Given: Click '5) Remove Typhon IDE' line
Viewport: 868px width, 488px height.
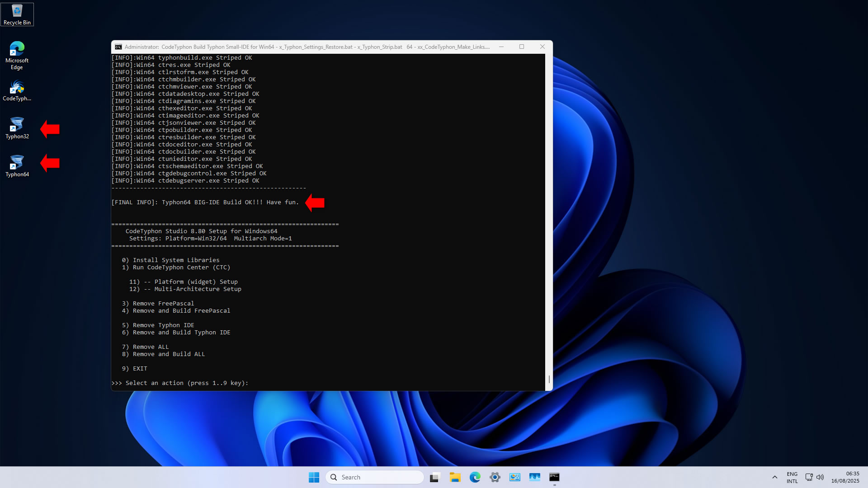Looking at the screenshot, I should (x=158, y=325).
